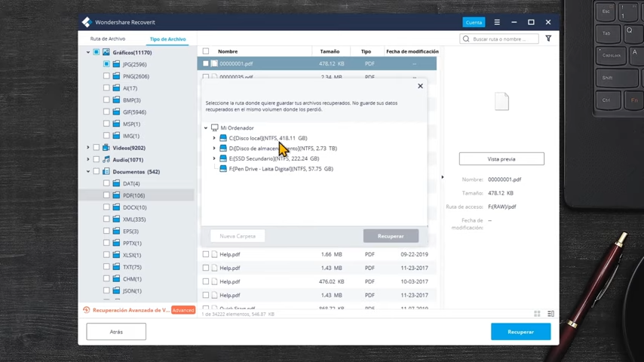Click the Advanced badge
Image resolution: width=644 pixels, height=362 pixels.
pos(183,310)
